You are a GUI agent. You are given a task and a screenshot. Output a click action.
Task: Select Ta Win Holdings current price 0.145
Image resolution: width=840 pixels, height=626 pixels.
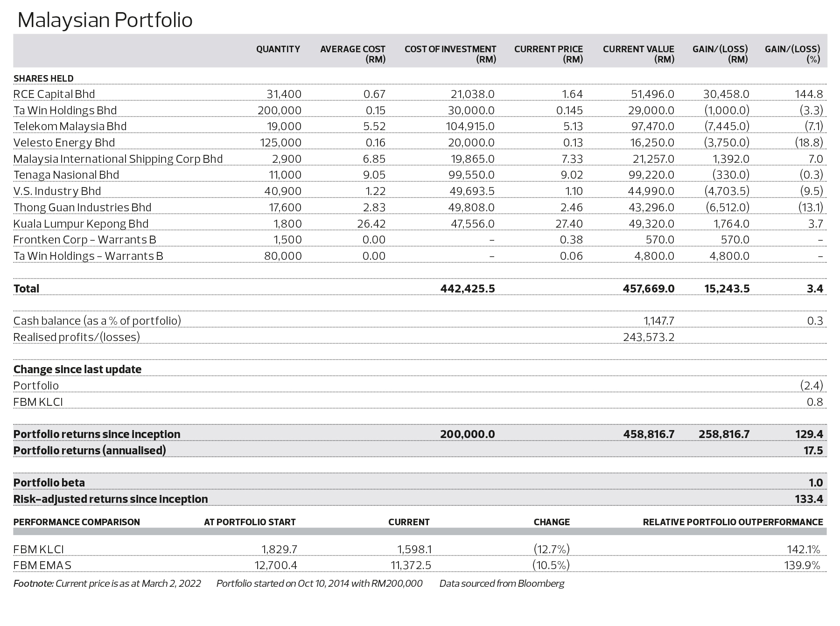point(569,111)
